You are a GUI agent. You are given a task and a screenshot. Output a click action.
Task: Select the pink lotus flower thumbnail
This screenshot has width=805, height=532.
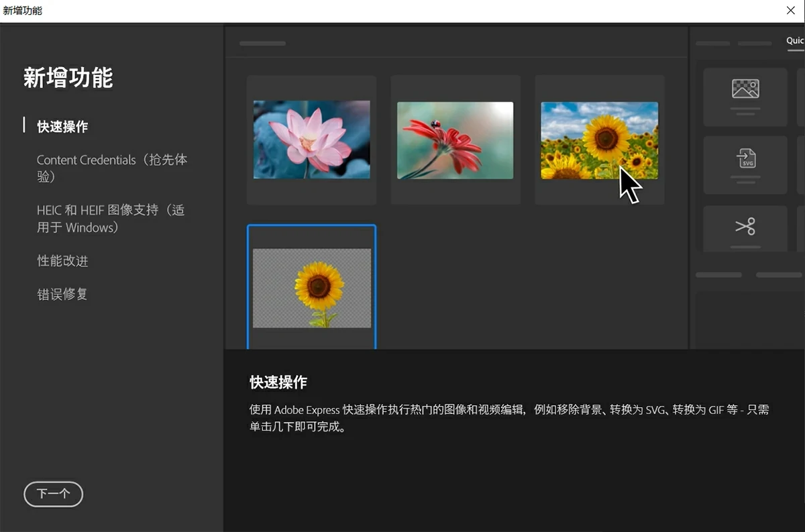(x=311, y=140)
